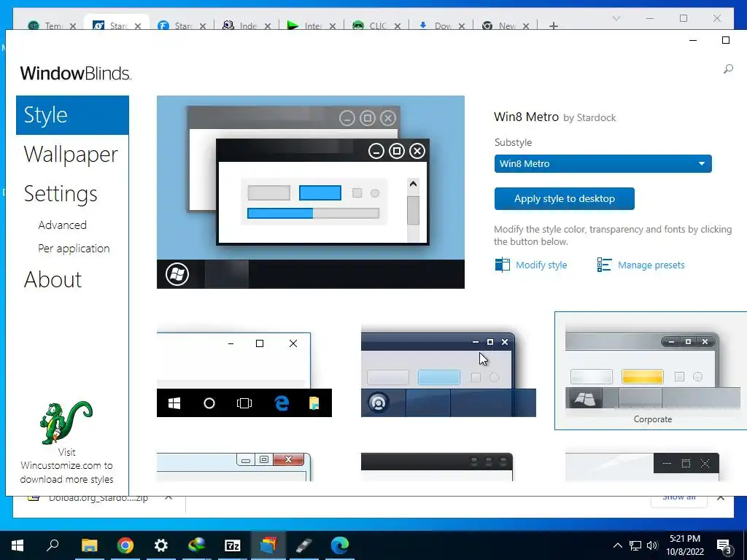Open the USB drive tool taskbar icon

point(304,545)
